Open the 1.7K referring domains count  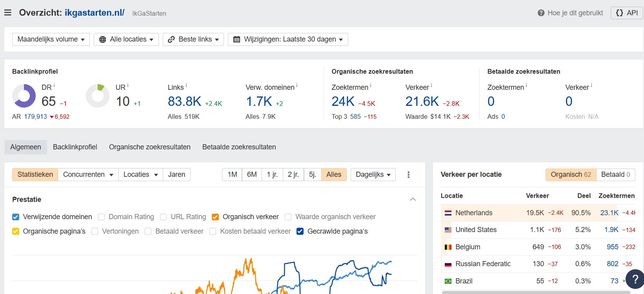pos(259,102)
